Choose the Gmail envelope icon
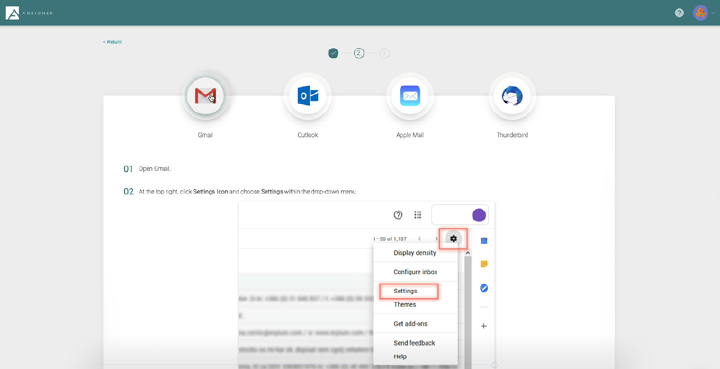Viewport: 720px width, 369px height. 205,96
